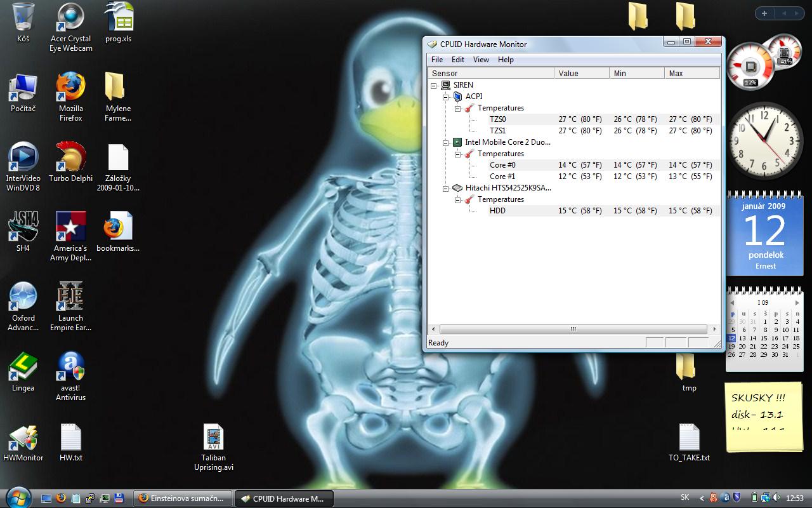Viewport: 812px width, 508px height.
Task: Open the File menu in Hardware Monitor
Action: (x=437, y=60)
